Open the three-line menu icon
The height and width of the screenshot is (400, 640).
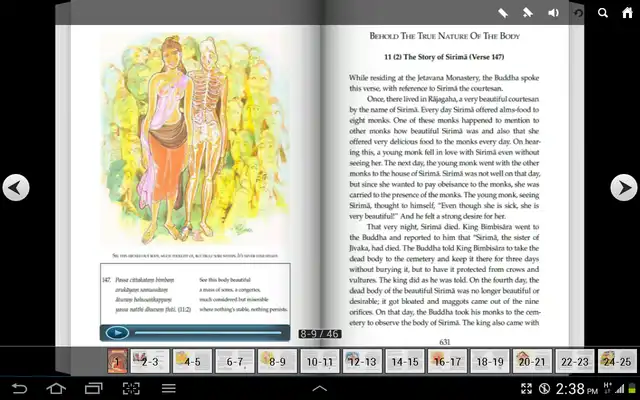pos(169,388)
